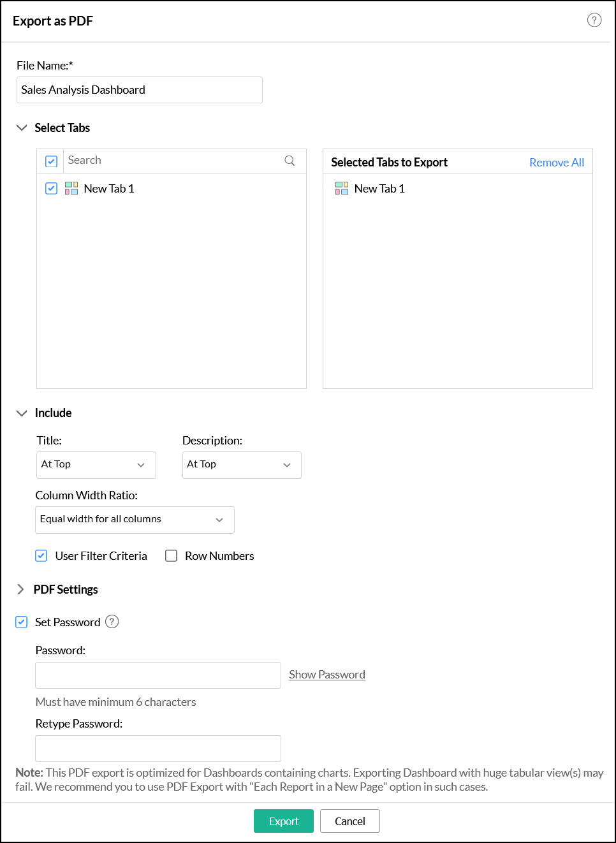The height and width of the screenshot is (843, 616).
Task: Click the Cancel button
Action: 349,821
